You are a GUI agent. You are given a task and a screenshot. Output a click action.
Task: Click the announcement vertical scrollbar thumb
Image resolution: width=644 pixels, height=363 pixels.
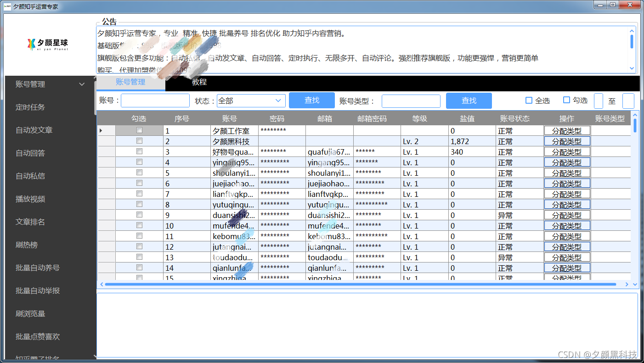[632, 41]
